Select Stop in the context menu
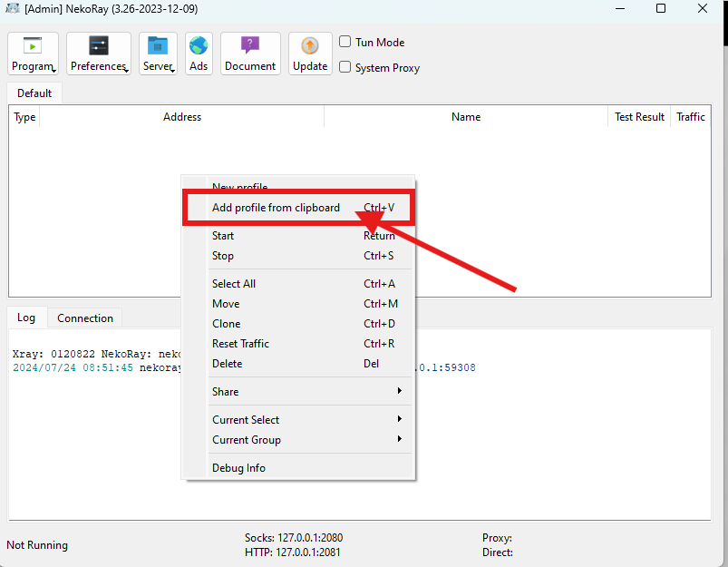728x567 pixels. click(297, 256)
